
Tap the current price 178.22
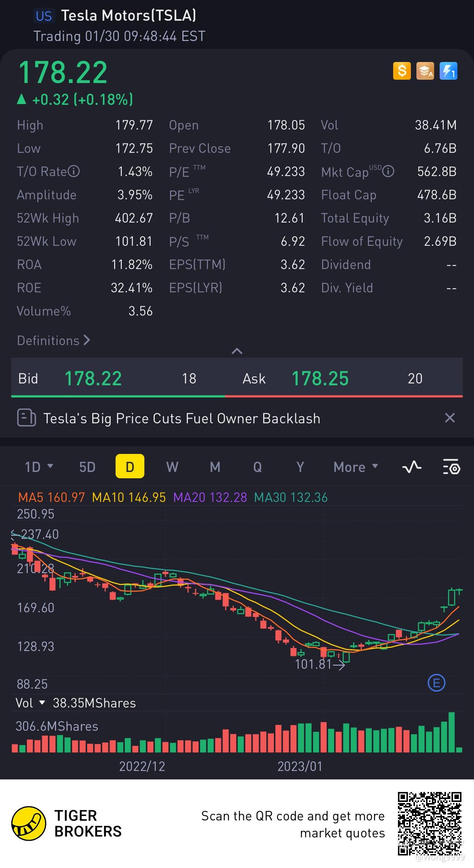[63, 72]
